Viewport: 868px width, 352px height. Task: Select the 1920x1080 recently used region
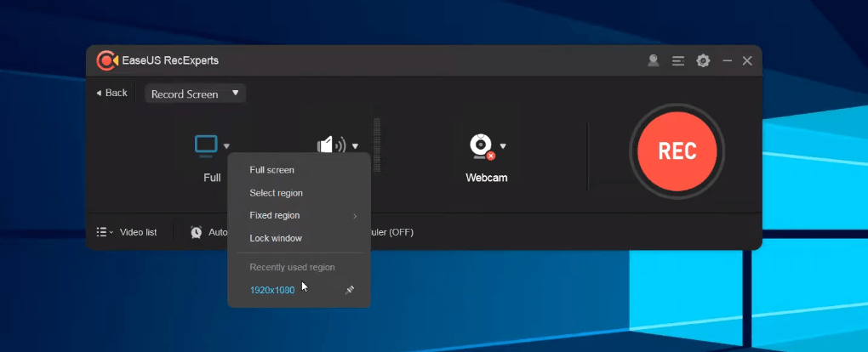271,290
